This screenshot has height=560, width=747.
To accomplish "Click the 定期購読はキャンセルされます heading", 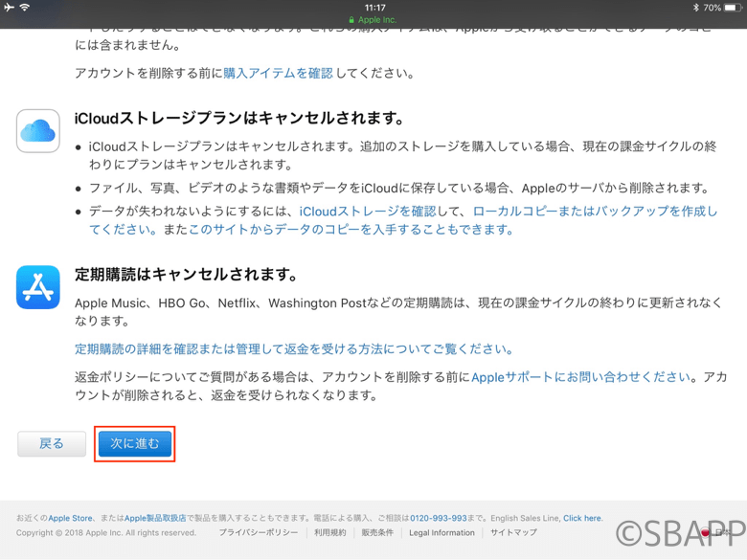I will (x=187, y=275).
